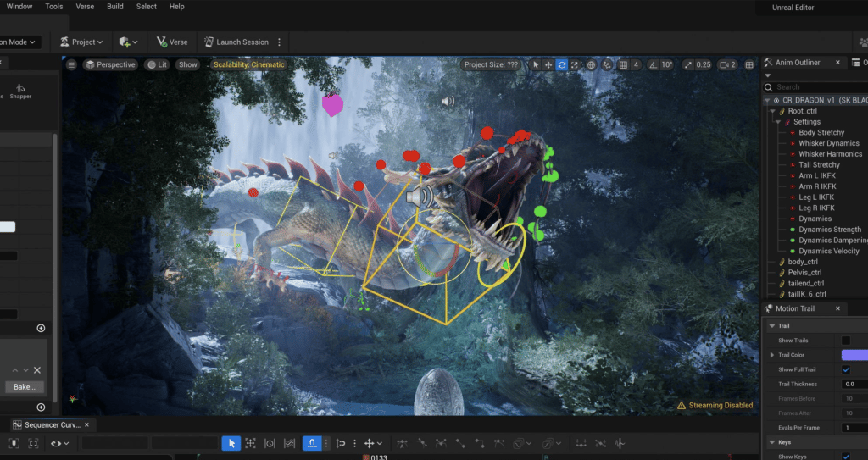Click the curve editor time snapping icon

point(270,443)
